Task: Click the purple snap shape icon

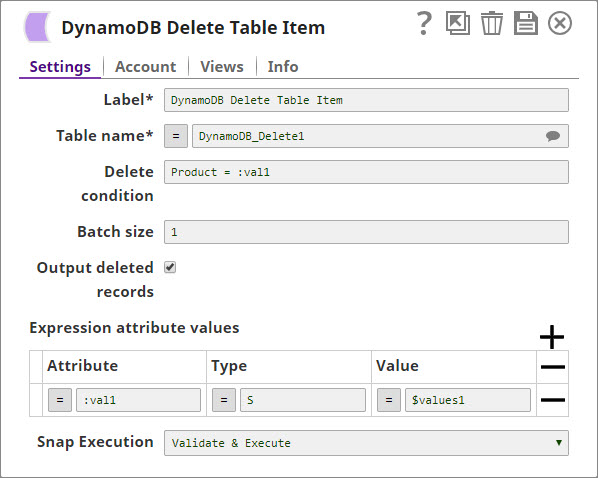Action: tap(37, 27)
